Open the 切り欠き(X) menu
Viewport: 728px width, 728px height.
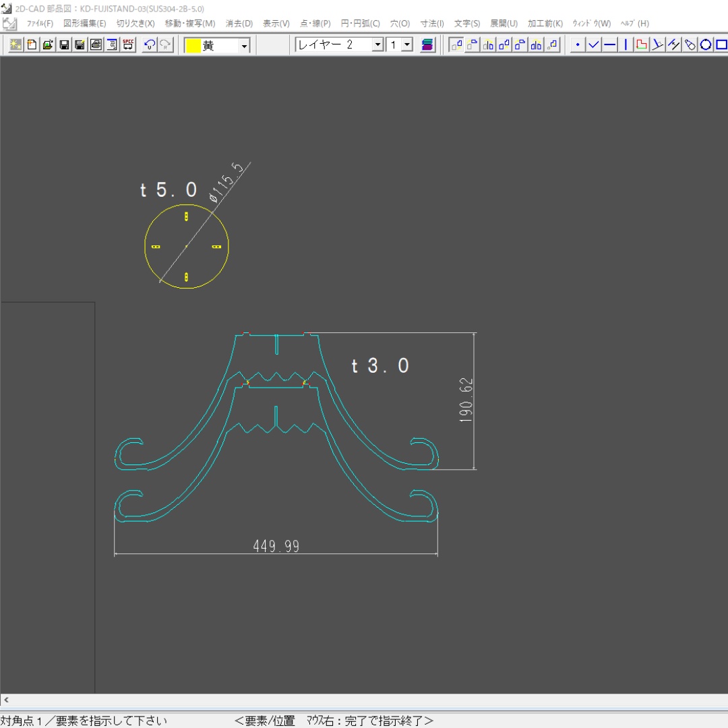tap(135, 23)
